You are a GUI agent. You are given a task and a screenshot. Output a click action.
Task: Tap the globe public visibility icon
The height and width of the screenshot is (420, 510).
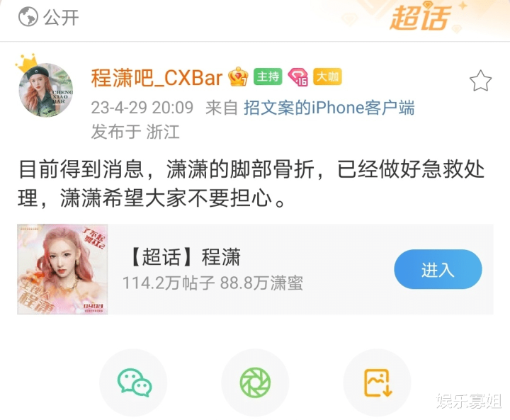click(x=28, y=17)
